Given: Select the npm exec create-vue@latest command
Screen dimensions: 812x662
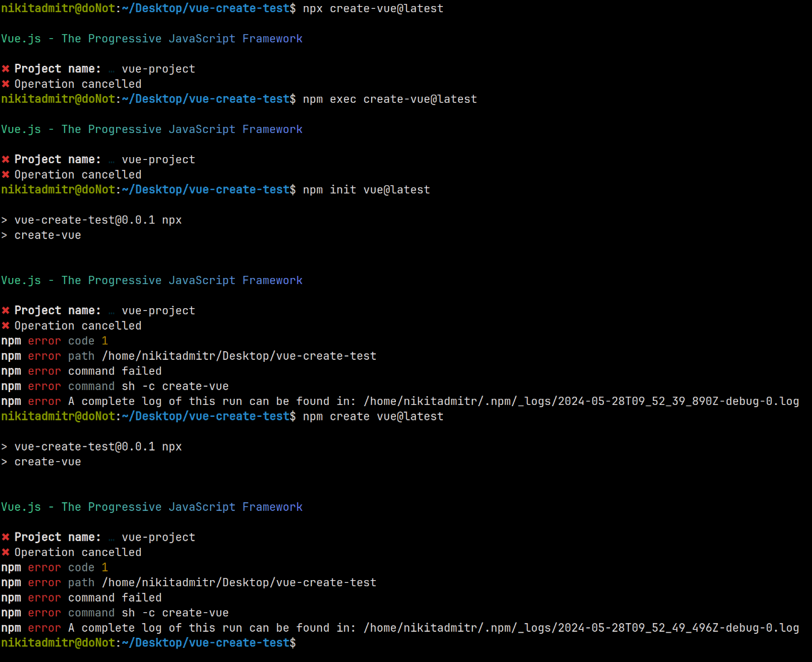Looking at the screenshot, I should click(390, 99).
